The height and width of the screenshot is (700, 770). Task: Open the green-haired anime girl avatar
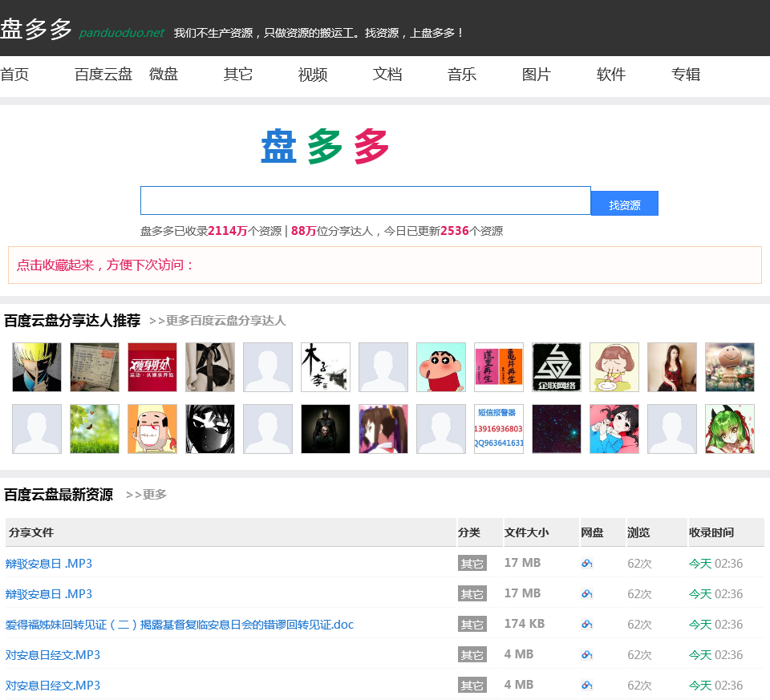(x=730, y=429)
